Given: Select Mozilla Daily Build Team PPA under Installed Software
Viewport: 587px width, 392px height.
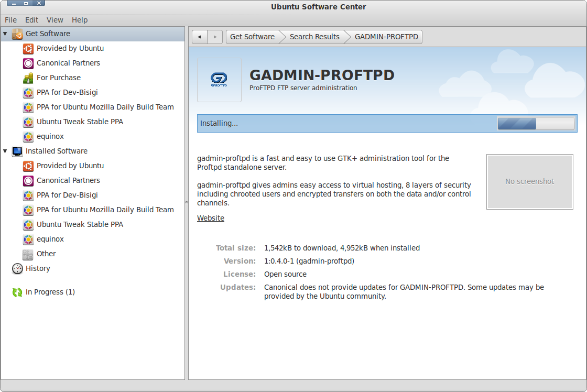Looking at the screenshot, I should coord(105,210).
